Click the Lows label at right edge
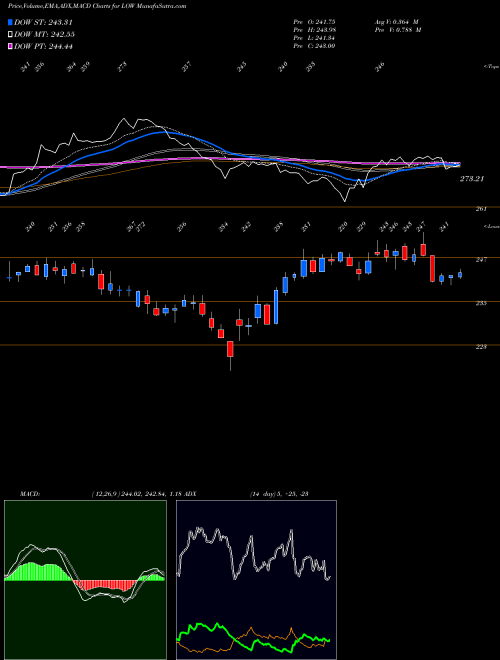 [491, 226]
